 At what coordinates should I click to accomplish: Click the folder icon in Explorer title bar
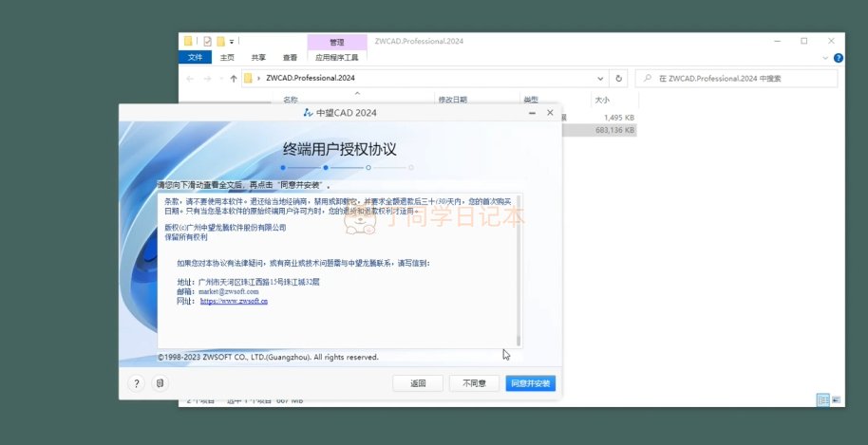coord(188,41)
